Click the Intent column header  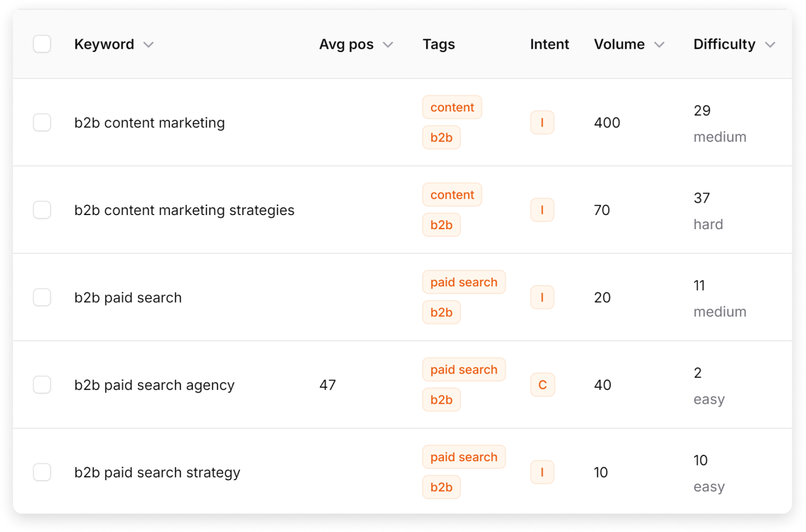pyautogui.click(x=549, y=44)
